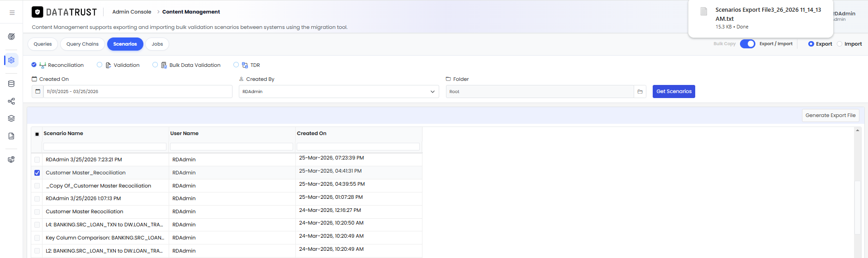The image size is (868, 258).
Task: Switch to the Query Chains tab
Action: pos(82,44)
